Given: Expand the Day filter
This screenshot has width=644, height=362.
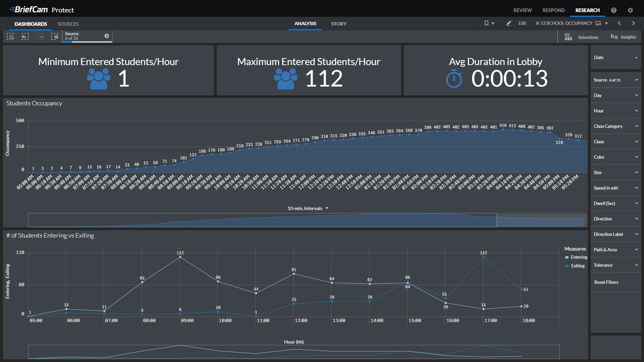Looking at the screenshot, I should (616, 95).
